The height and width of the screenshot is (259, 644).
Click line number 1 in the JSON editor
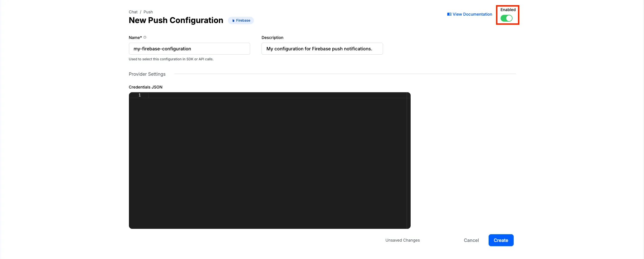[139, 95]
